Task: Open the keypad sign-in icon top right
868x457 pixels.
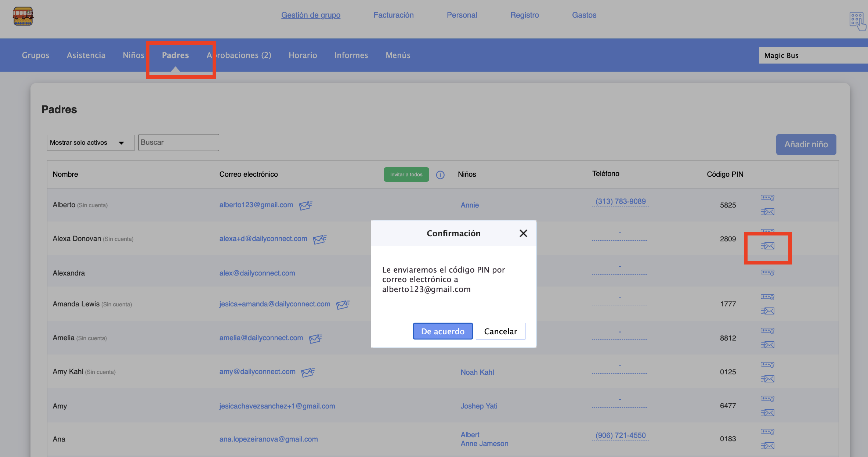Action: click(x=857, y=21)
